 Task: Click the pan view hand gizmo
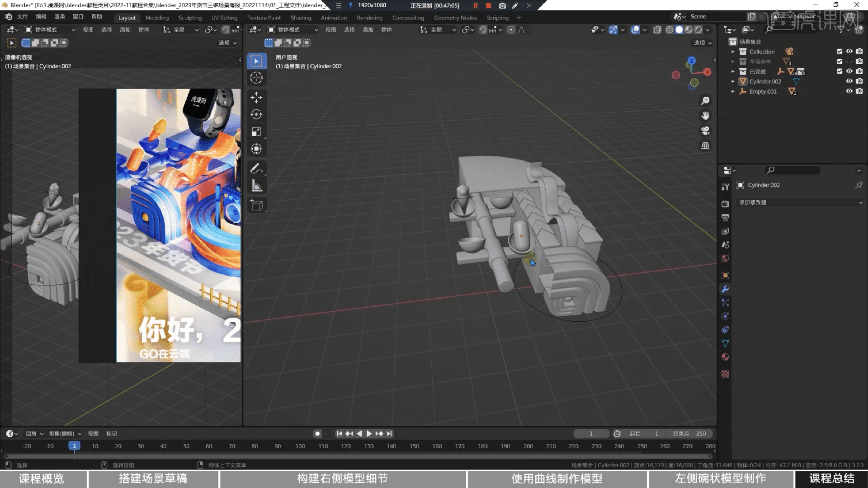(x=705, y=116)
